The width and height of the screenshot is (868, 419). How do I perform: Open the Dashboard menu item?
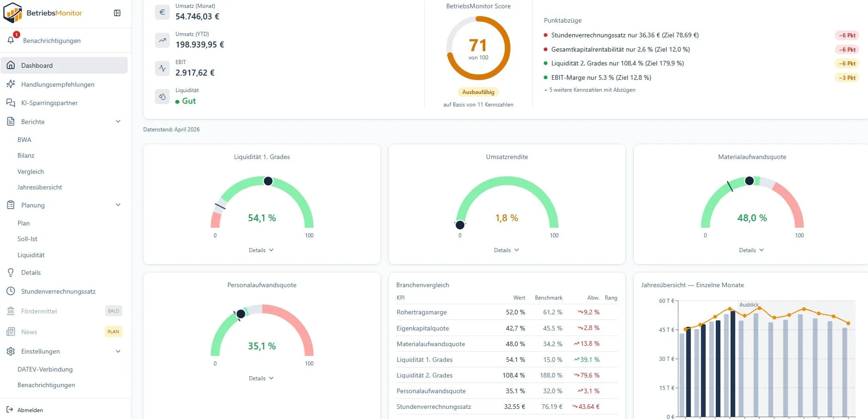64,65
